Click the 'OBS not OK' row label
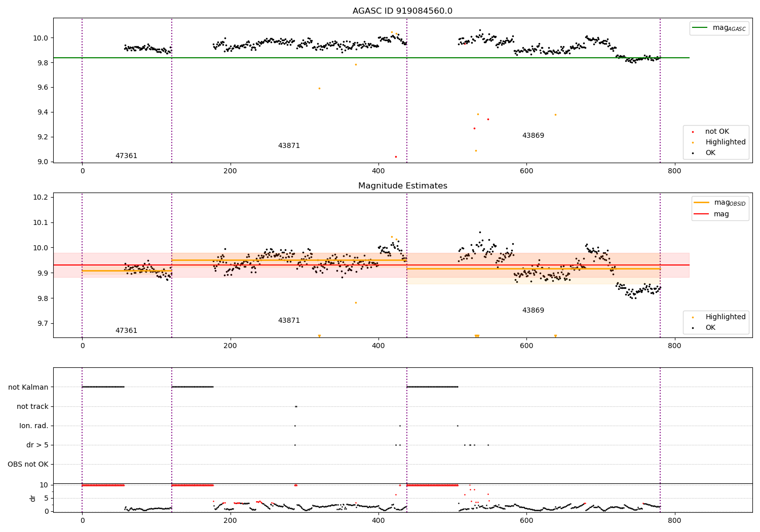 point(28,465)
